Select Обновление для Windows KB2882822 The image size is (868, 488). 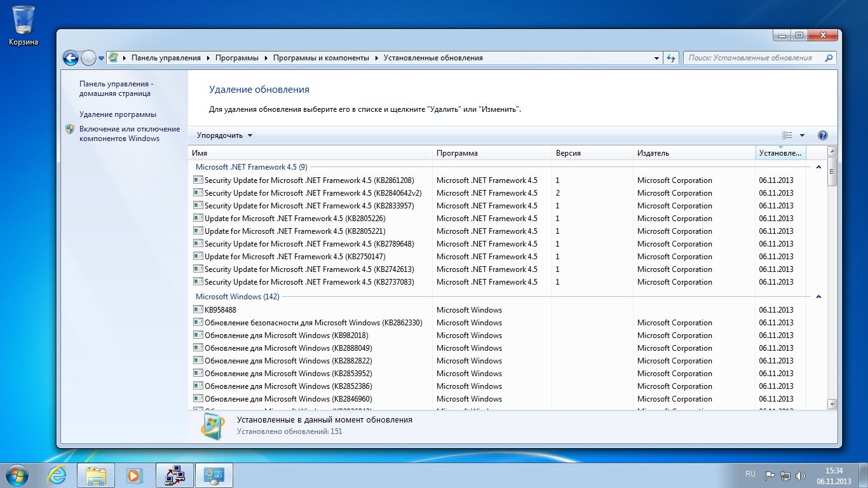(x=498, y=361)
